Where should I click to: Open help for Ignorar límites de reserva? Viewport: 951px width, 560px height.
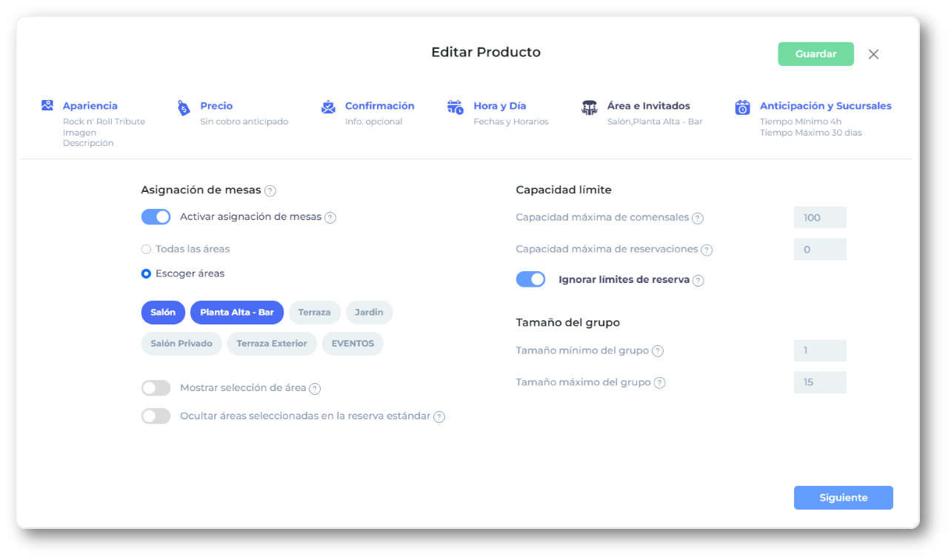698,281
